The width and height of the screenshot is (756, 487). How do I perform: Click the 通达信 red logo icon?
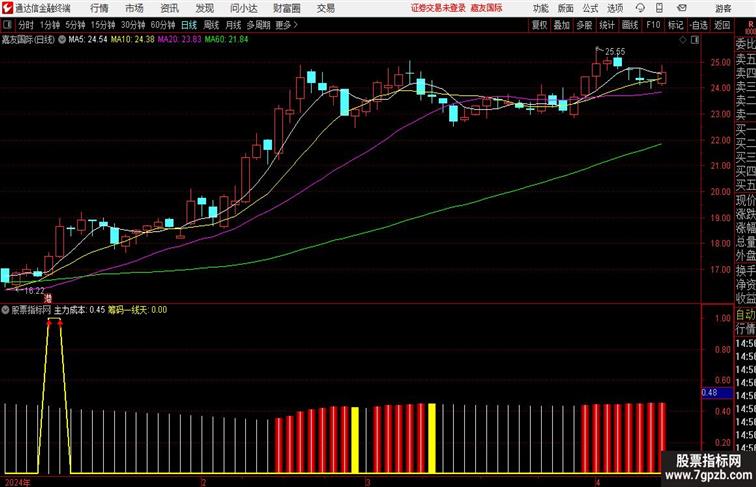coord(7,8)
